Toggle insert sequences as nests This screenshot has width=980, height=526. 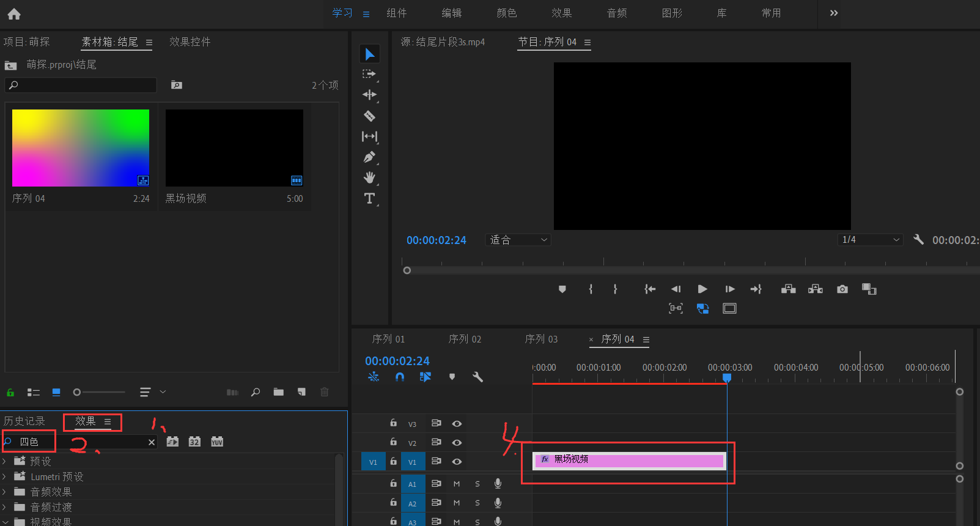tap(374, 377)
